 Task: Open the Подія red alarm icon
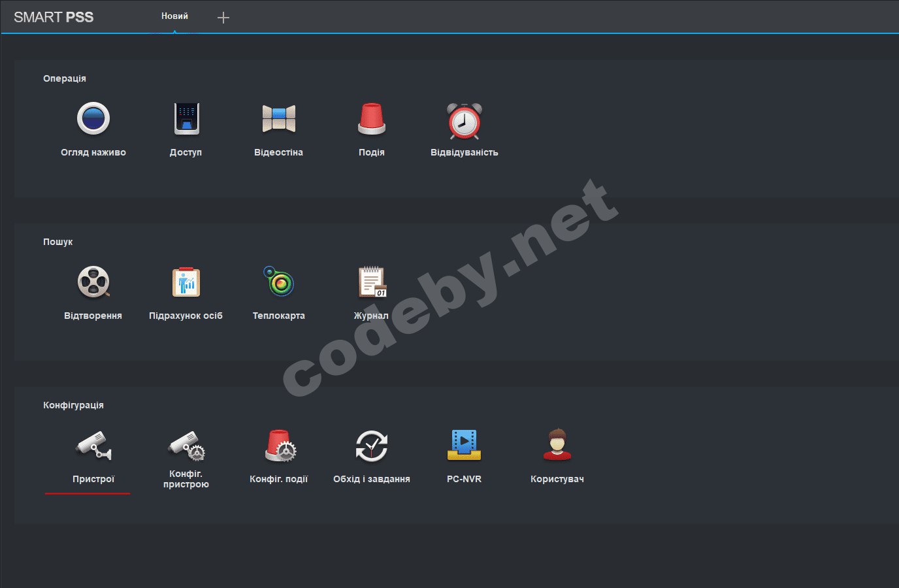[x=372, y=119]
